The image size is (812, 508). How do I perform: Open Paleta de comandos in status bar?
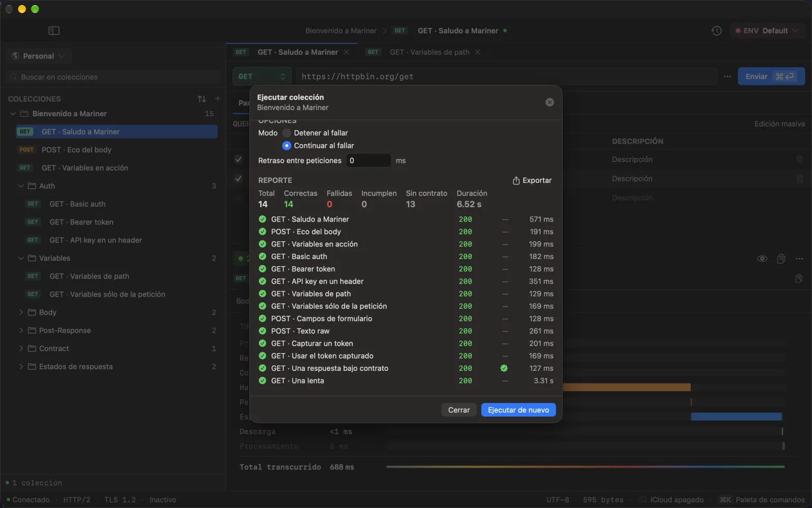(762, 500)
